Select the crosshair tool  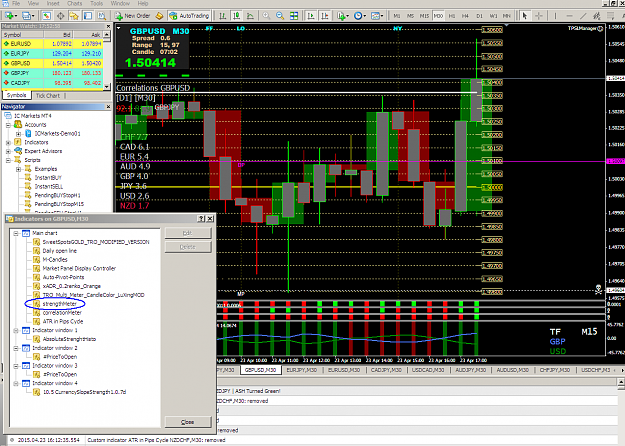(539, 16)
